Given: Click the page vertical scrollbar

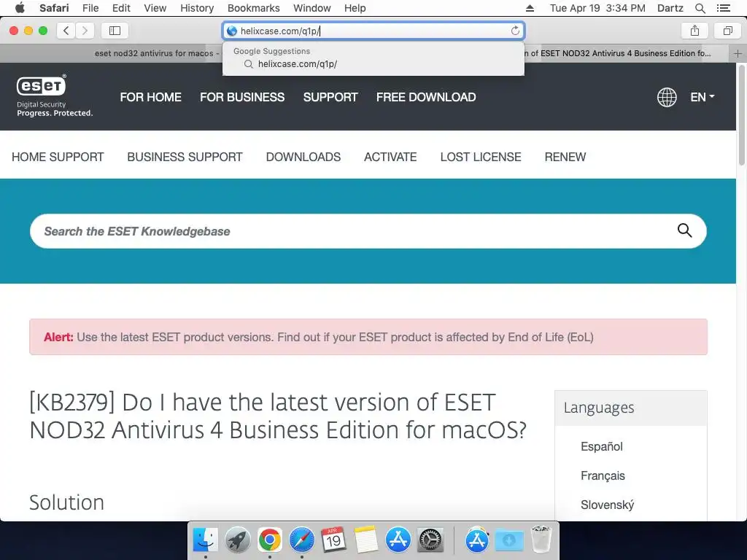Looking at the screenshot, I should [x=741, y=116].
